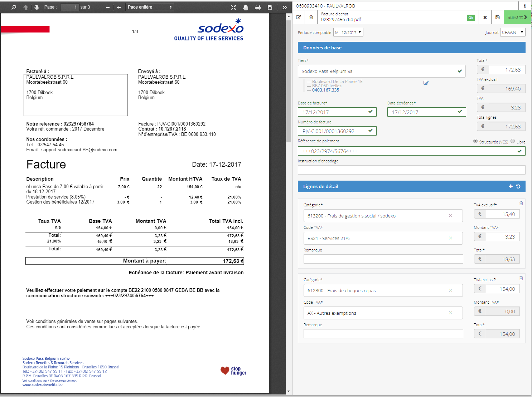The image size is (532, 397).
Task: Open the Journal CFAAN dropdown
Action: pyautogui.click(x=513, y=32)
